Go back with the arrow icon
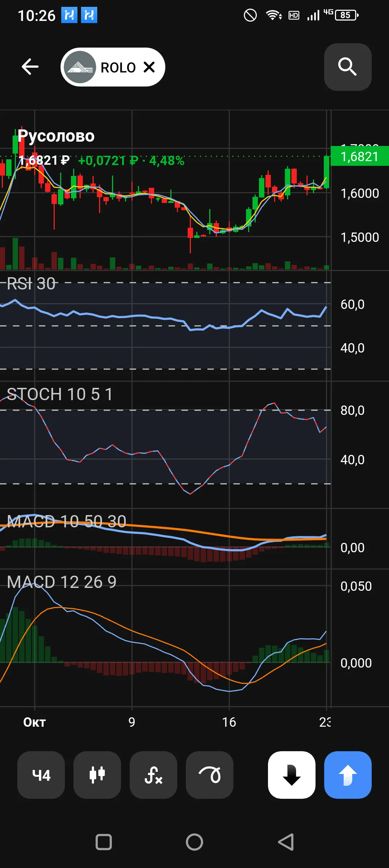Image resolution: width=389 pixels, height=868 pixels. pyautogui.click(x=30, y=67)
